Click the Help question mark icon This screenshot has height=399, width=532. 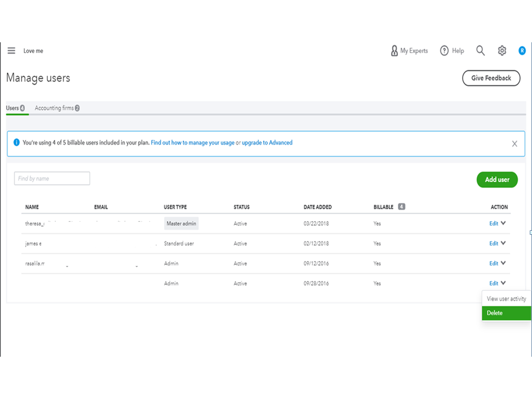tap(444, 51)
